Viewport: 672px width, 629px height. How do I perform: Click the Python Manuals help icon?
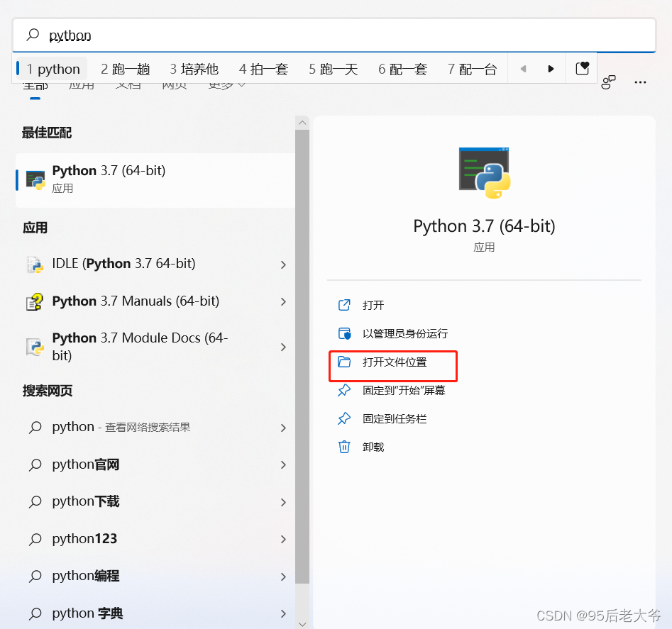pyautogui.click(x=35, y=302)
